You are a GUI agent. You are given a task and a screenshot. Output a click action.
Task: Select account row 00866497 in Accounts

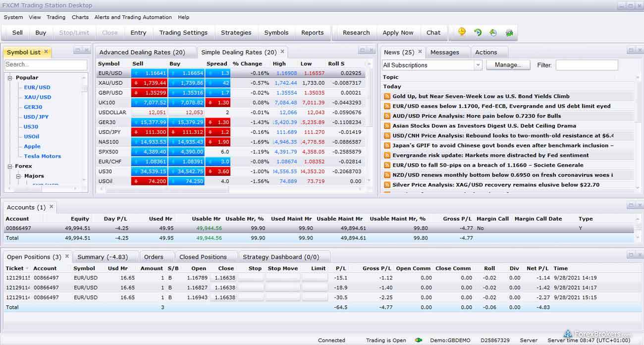[319, 228]
